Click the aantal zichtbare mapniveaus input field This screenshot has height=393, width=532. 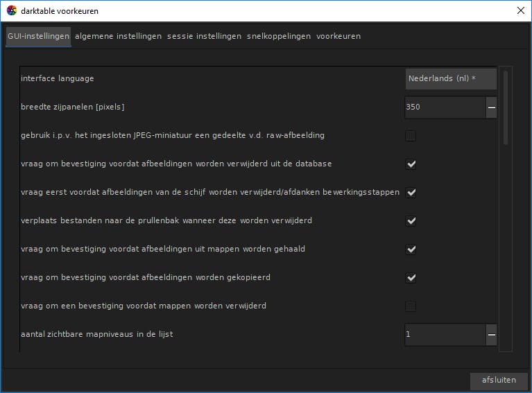(x=444, y=335)
